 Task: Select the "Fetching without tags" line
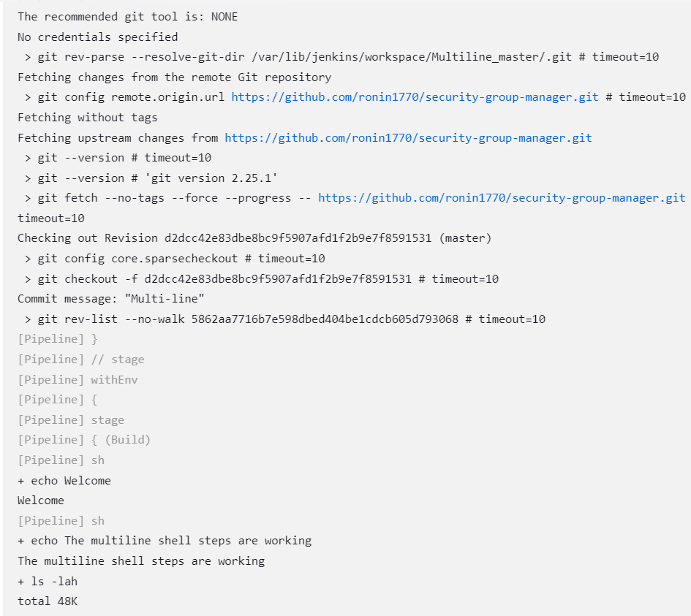click(x=88, y=118)
